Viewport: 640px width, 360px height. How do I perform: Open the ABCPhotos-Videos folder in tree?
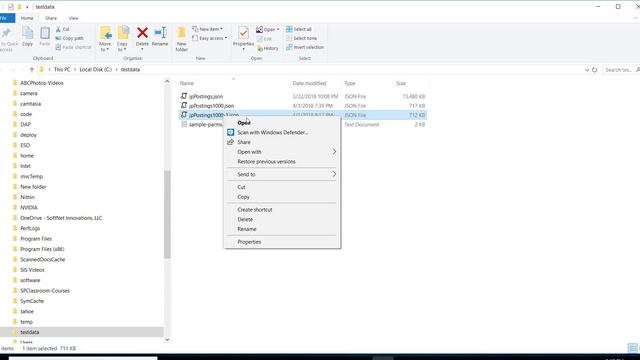[x=42, y=83]
